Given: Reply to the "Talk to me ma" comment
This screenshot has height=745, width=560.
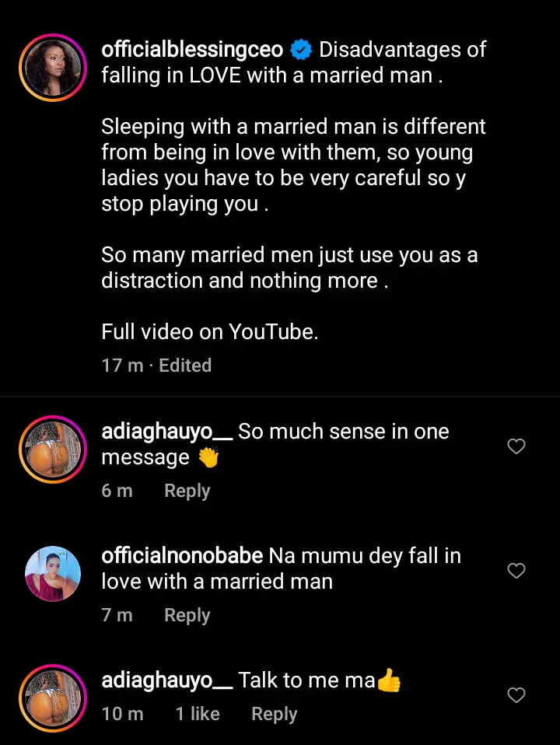Looking at the screenshot, I should click(x=274, y=714).
